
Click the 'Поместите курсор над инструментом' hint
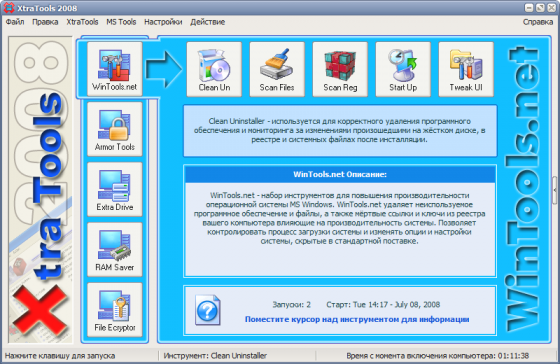(357, 319)
